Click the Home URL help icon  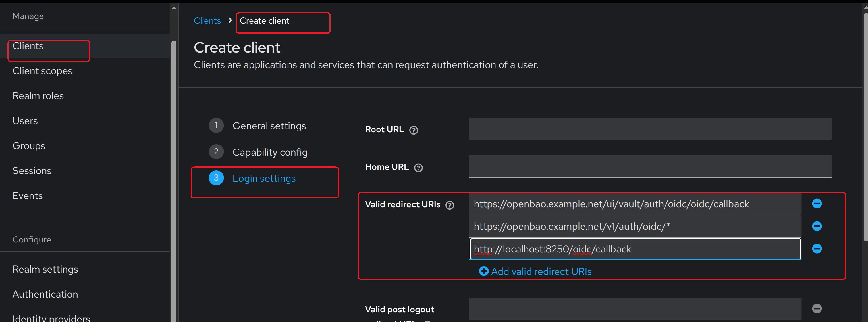(418, 168)
